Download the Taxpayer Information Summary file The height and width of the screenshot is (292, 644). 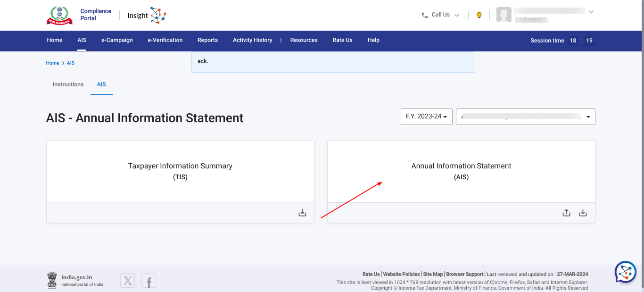point(302,213)
